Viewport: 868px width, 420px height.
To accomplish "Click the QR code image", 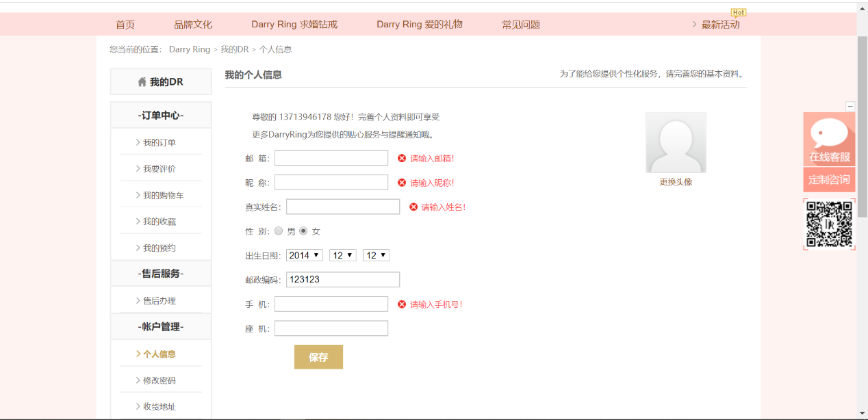I will [x=829, y=224].
